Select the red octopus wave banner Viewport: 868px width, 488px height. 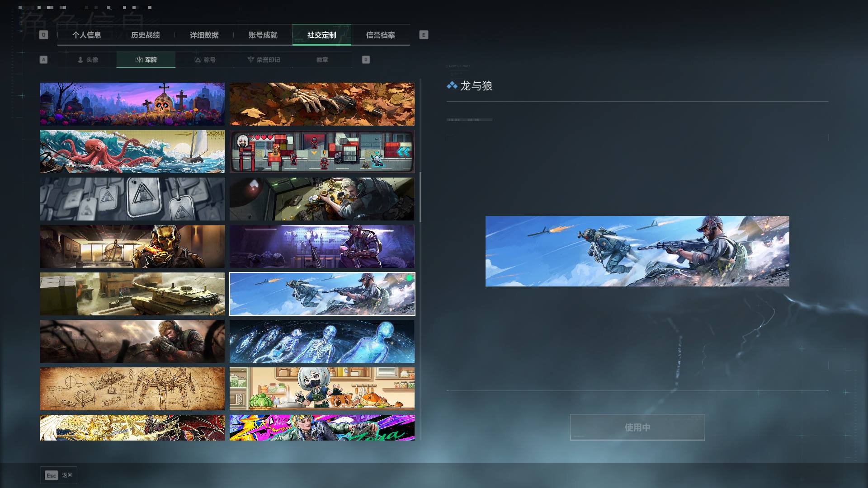[x=132, y=151]
